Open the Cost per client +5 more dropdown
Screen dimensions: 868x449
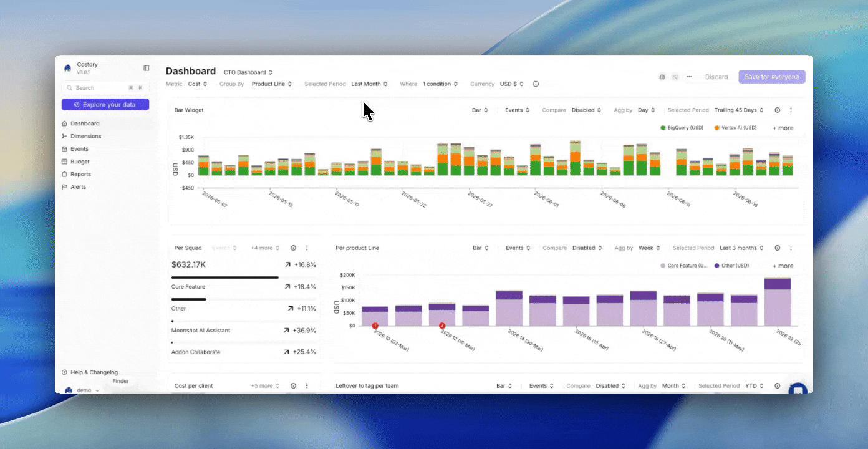point(265,386)
